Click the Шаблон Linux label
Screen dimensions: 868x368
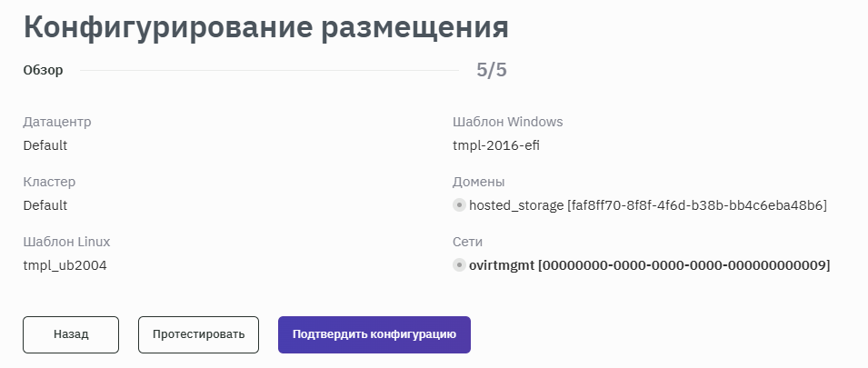coord(66,242)
